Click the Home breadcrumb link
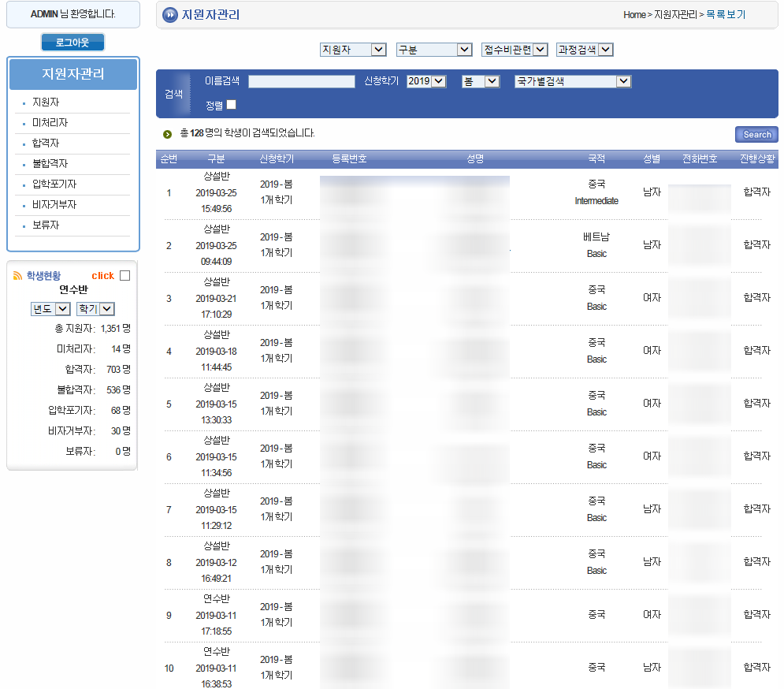Image resolution: width=784 pixels, height=689 pixels. click(634, 15)
